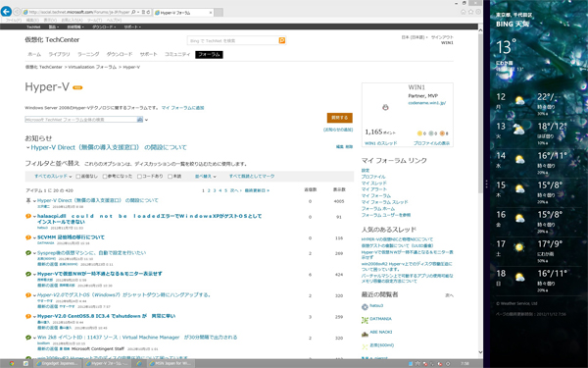Viewport: 588px width, 368px height.
Task: Click the orange 質問する button
Action: pos(339,118)
